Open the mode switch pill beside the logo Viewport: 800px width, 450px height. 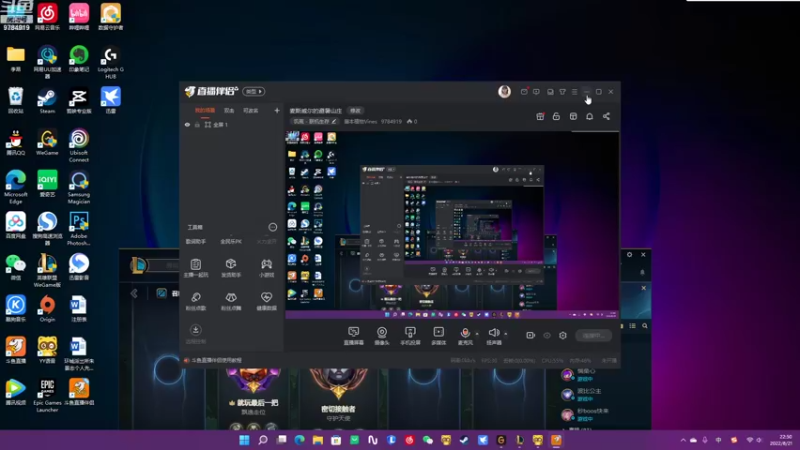254,91
